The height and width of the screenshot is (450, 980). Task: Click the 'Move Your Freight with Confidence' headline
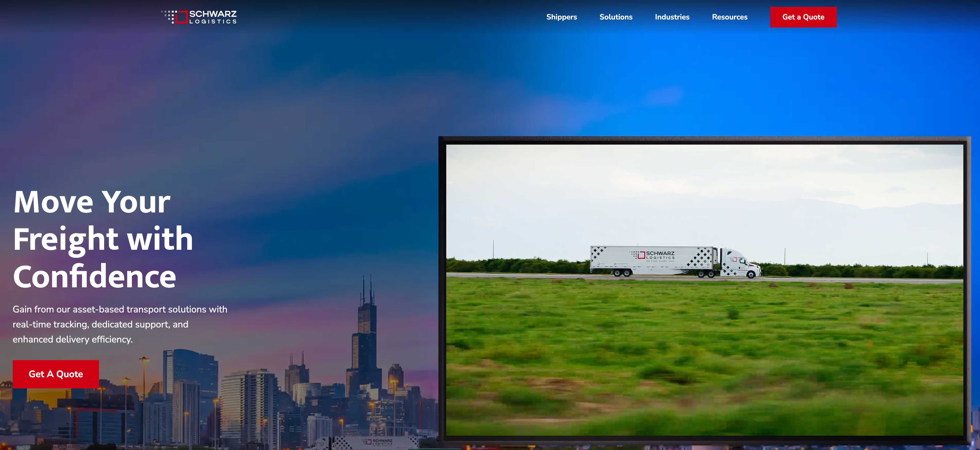click(103, 239)
